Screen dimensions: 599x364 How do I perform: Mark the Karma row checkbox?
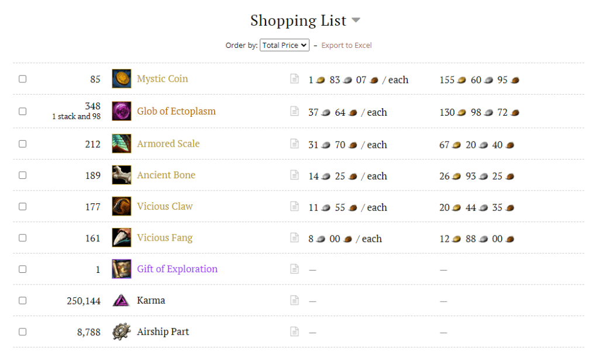pyautogui.click(x=22, y=300)
